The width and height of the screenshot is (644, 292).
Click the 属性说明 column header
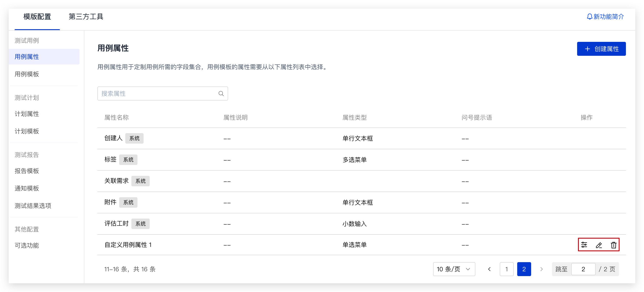236,117
